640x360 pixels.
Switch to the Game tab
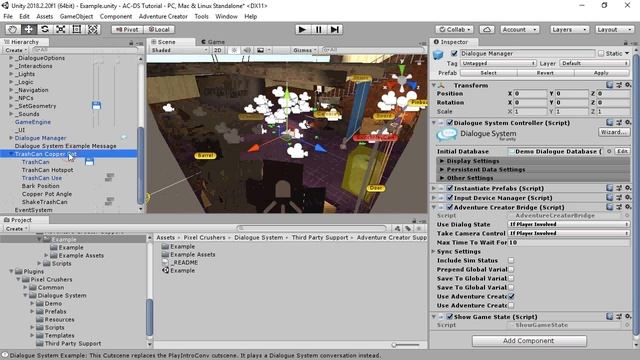pos(213,42)
